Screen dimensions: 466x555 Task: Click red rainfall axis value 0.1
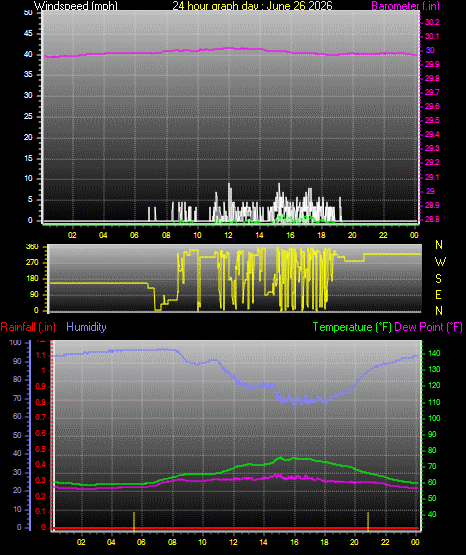click(x=41, y=511)
